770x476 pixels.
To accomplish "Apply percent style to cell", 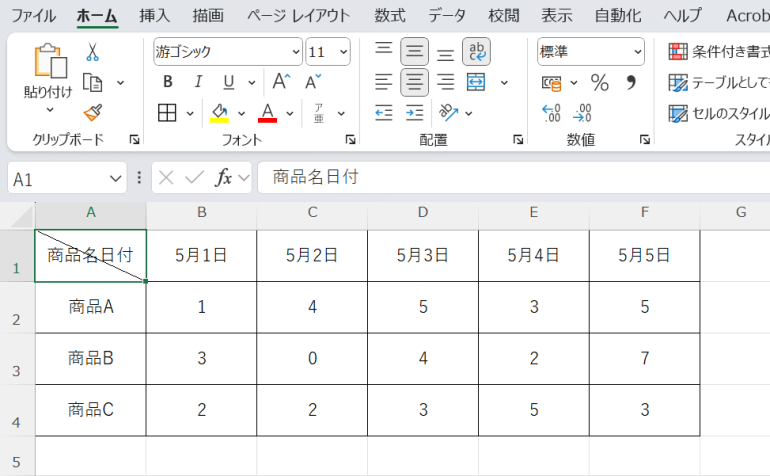I will click(600, 83).
